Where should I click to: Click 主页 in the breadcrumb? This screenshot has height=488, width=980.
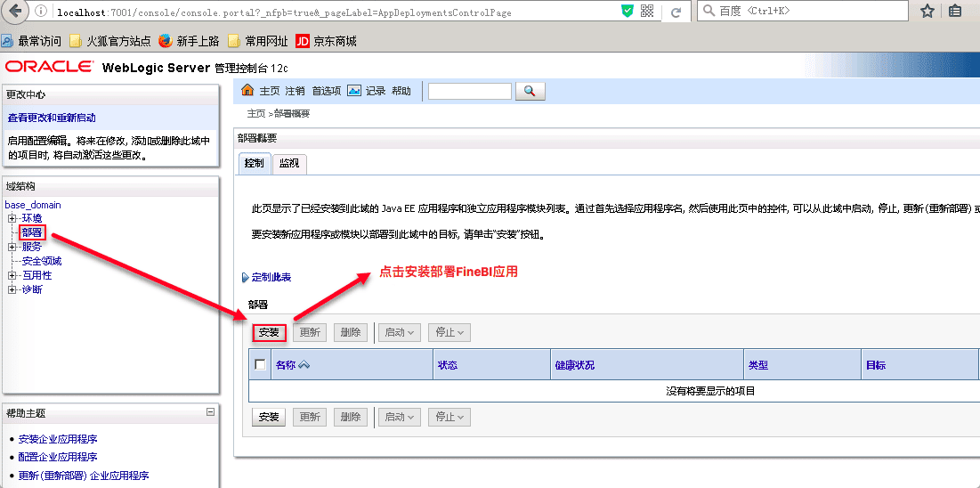click(256, 114)
